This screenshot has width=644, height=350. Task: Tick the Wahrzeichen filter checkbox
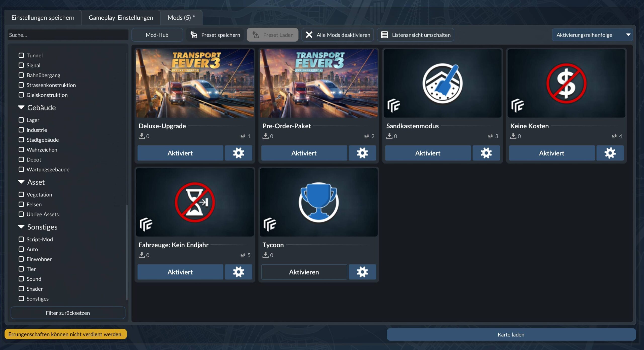pyautogui.click(x=21, y=150)
